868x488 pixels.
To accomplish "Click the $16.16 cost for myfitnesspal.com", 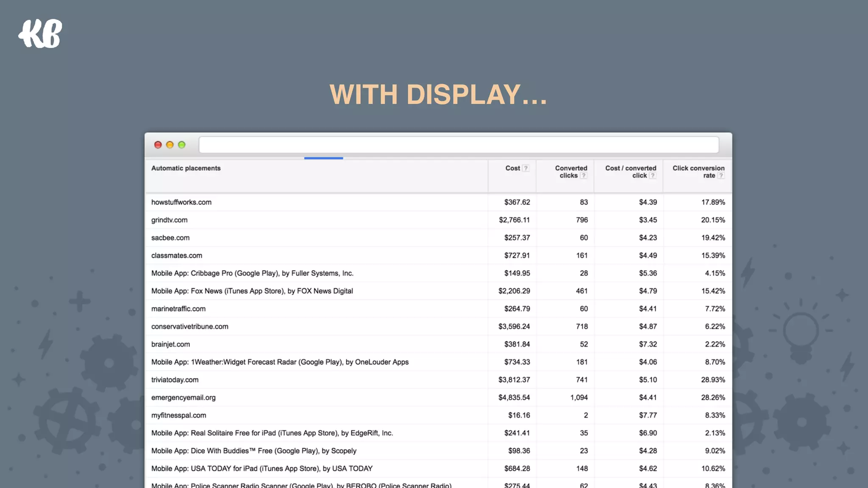I will (x=519, y=416).
